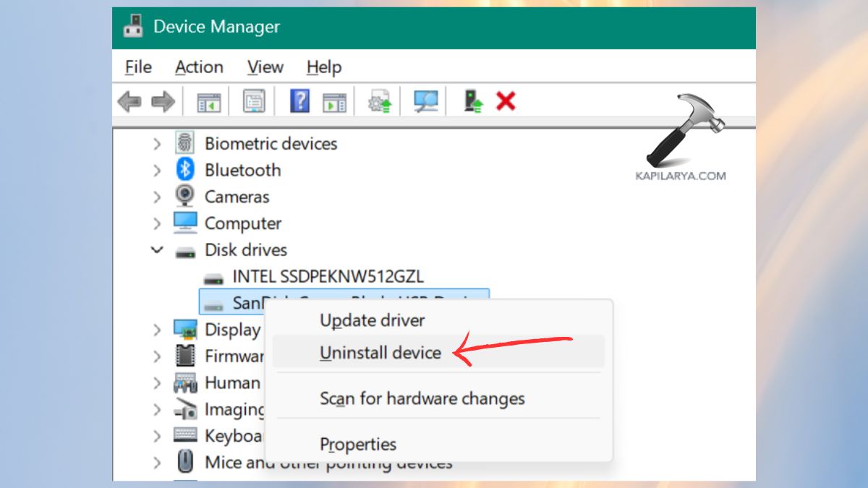Click the Scan for hardware changes toolbar icon
This screenshot has height=488, width=868.
pos(427,101)
